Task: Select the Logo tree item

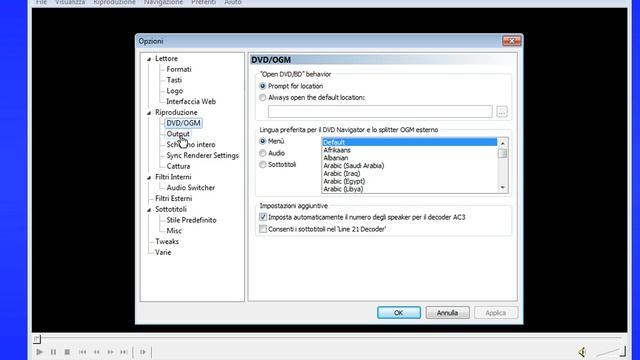Action: coord(175,91)
